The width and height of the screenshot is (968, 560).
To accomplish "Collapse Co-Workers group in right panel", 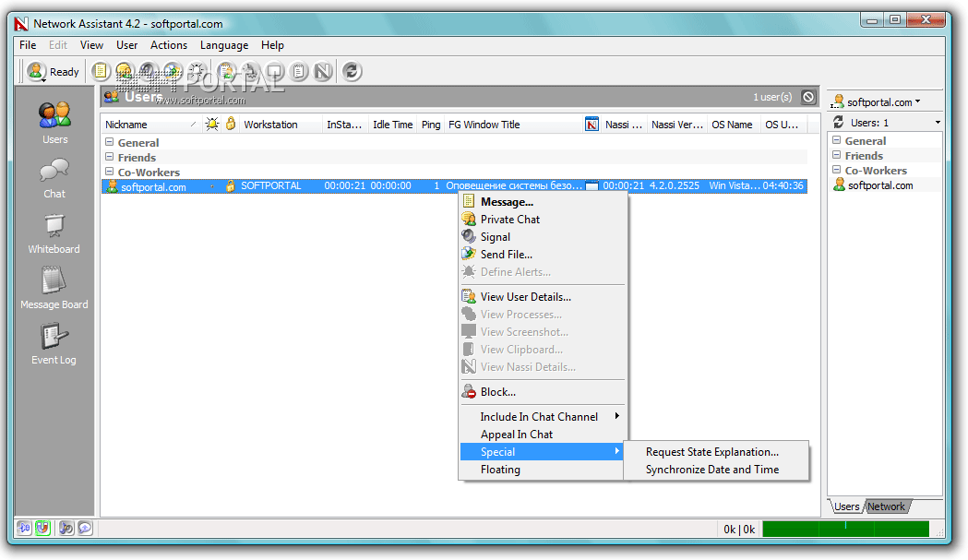I will click(837, 170).
